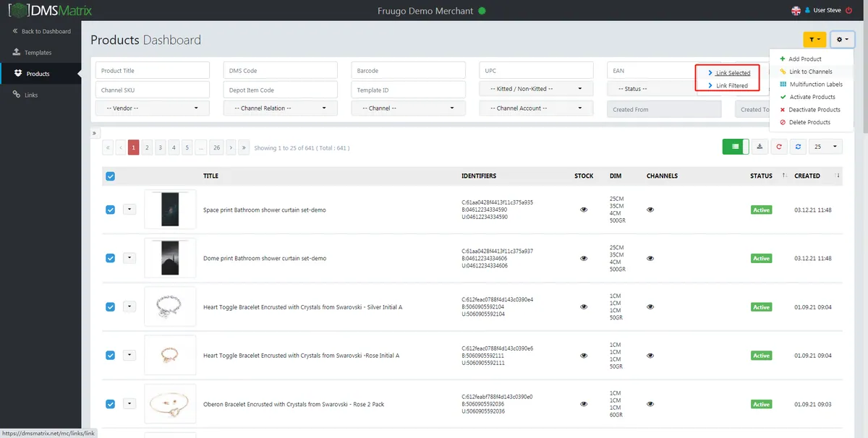This screenshot has width=868, height=438.
Task: Click the Created From date field
Action: point(664,109)
